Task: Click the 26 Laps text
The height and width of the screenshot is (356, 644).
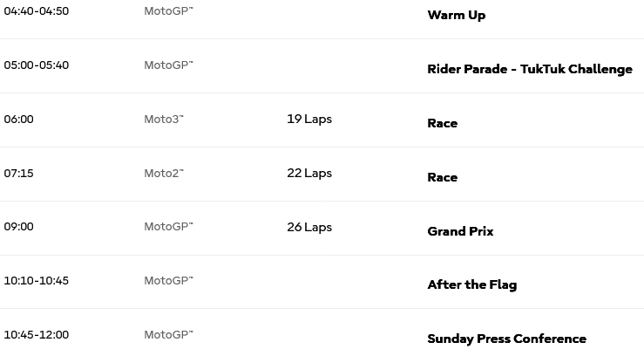Action: [x=309, y=227]
